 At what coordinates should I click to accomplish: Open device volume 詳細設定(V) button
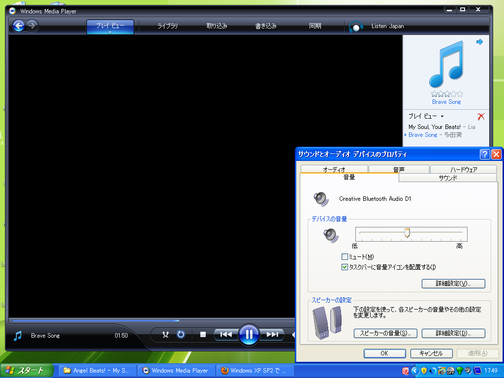[453, 284]
